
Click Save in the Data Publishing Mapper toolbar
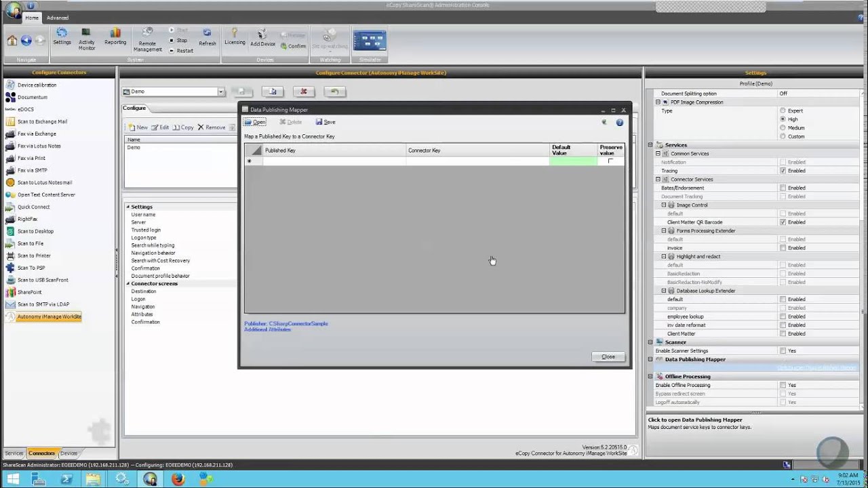[325, 122]
